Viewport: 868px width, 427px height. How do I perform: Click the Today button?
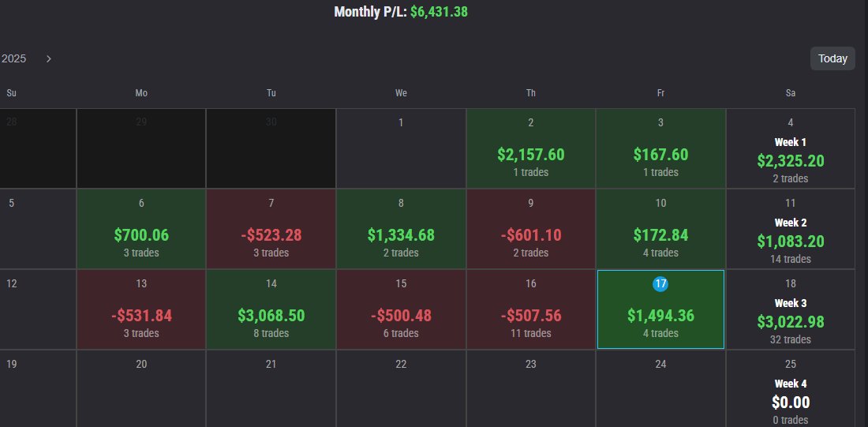click(832, 58)
